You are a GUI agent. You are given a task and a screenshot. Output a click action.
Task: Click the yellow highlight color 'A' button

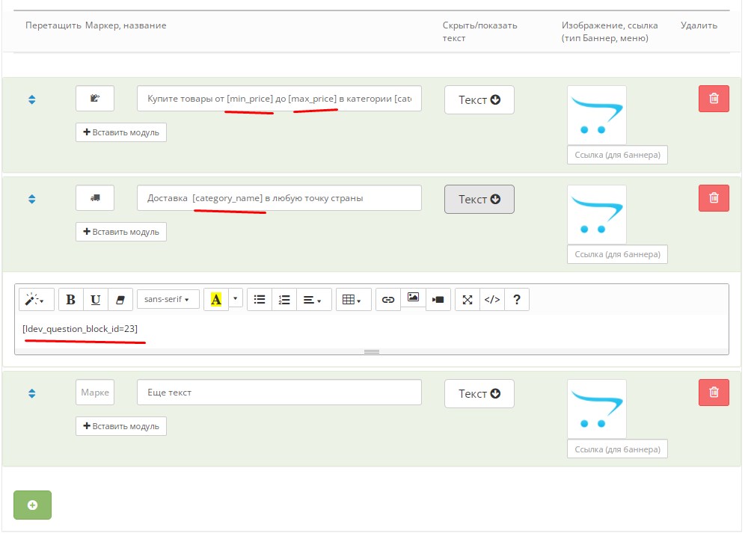coord(216,300)
